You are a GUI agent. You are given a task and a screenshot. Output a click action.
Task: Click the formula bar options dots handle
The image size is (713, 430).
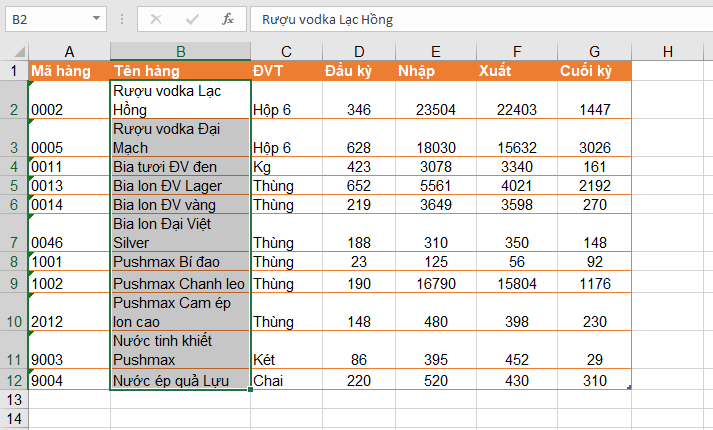click(x=122, y=19)
